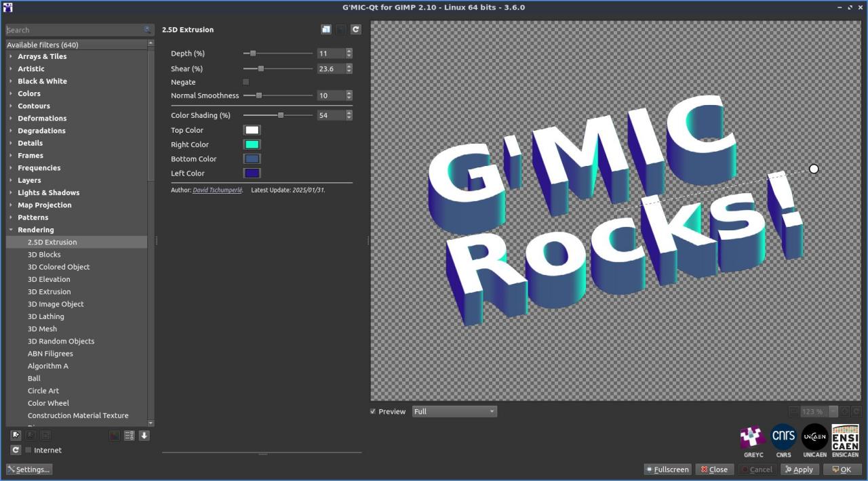The image size is (868, 481).
Task: Click the Settings button
Action: (x=28, y=469)
